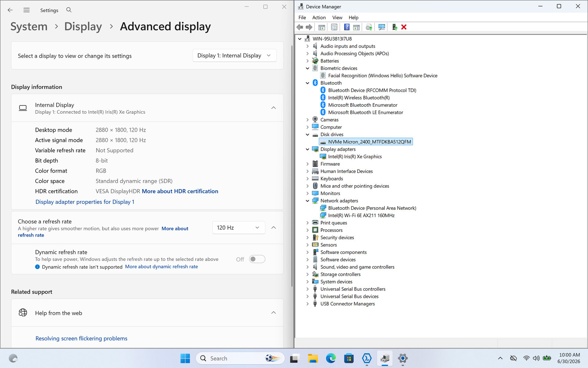Collapse the Help from the web section
Viewport: 588px width, 368px height.
(x=273, y=313)
